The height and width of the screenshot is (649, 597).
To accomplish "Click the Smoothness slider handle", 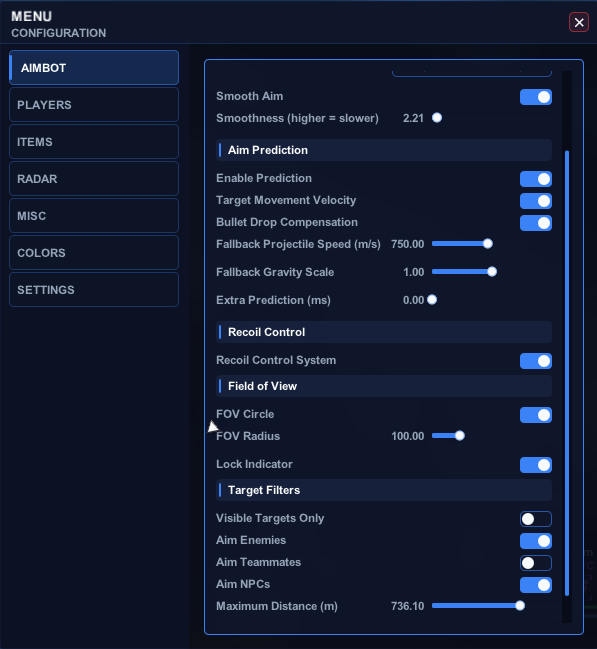I will [437, 118].
